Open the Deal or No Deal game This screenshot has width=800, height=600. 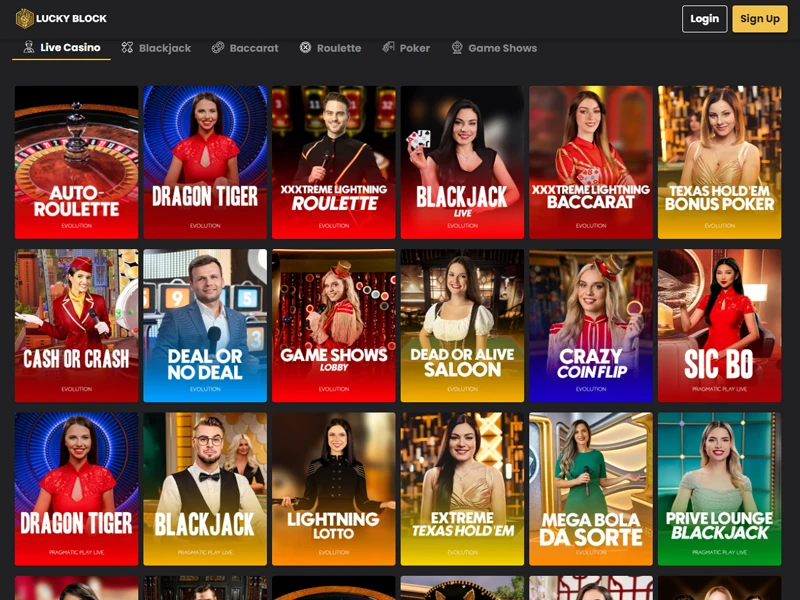(205, 326)
